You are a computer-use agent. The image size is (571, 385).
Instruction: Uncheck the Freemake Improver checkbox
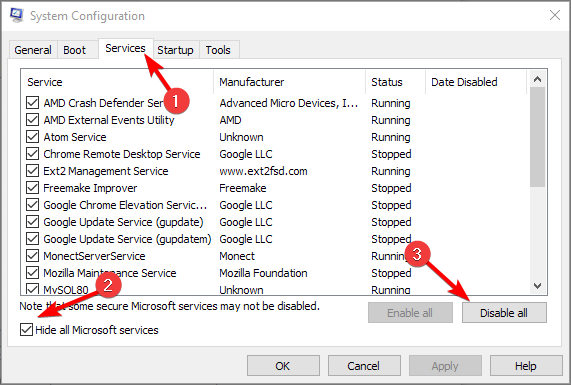pos(32,188)
